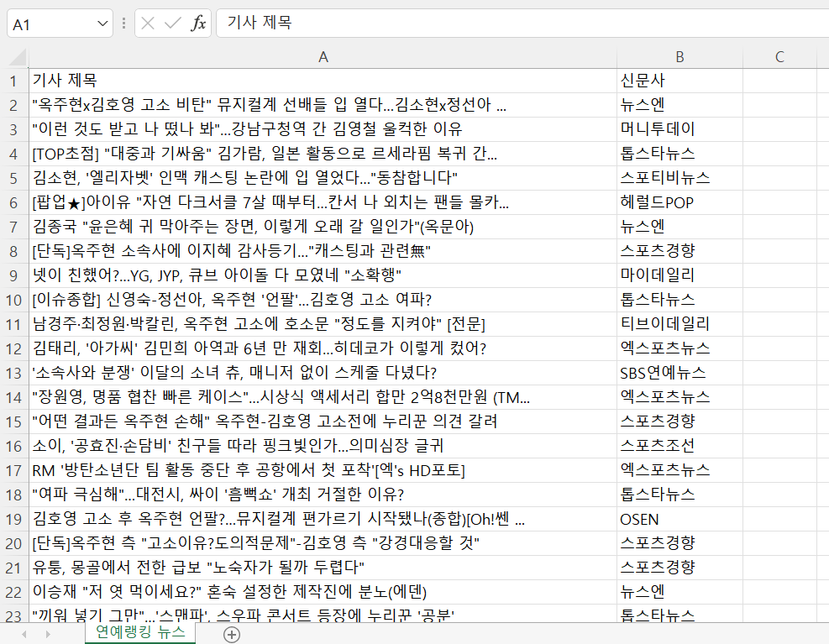Select row 19 header
The width and height of the screenshot is (829, 644).
coord(13,519)
